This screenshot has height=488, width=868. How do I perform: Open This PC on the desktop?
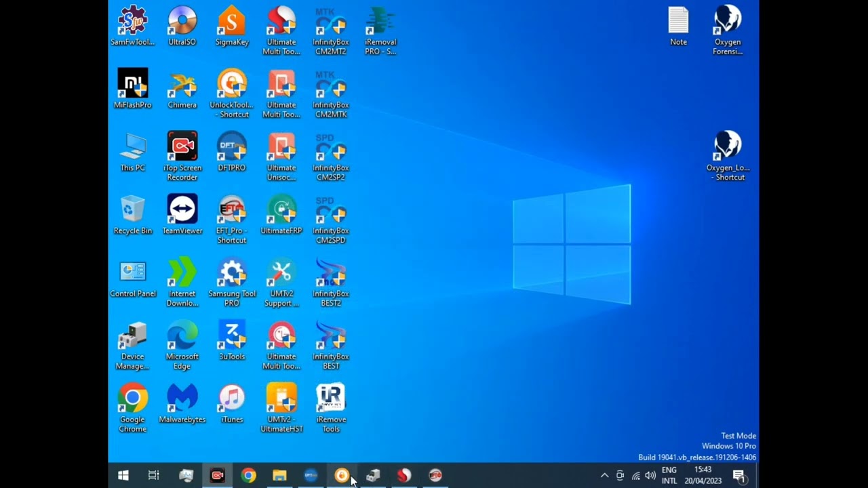pos(132,152)
